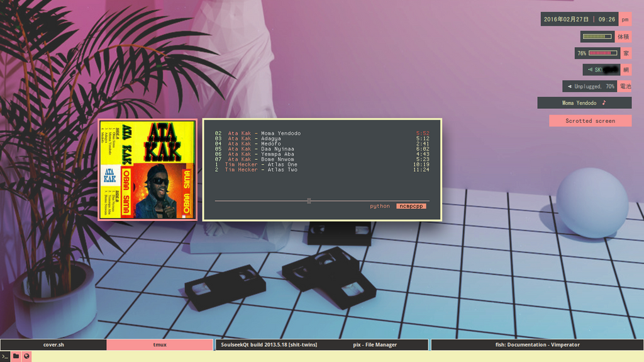
Task: Select track 02 Ata Kak - Moma Yendodo
Action: [x=322, y=133]
